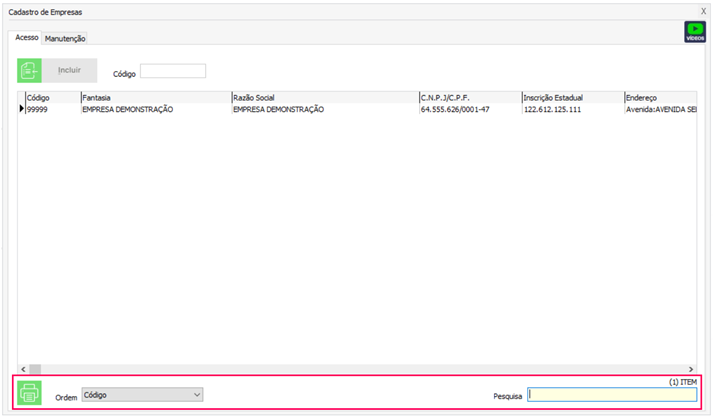Click the right arrow of horizontal scrollbar
Viewport: 713px width, 418px height.
[x=690, y=369]
